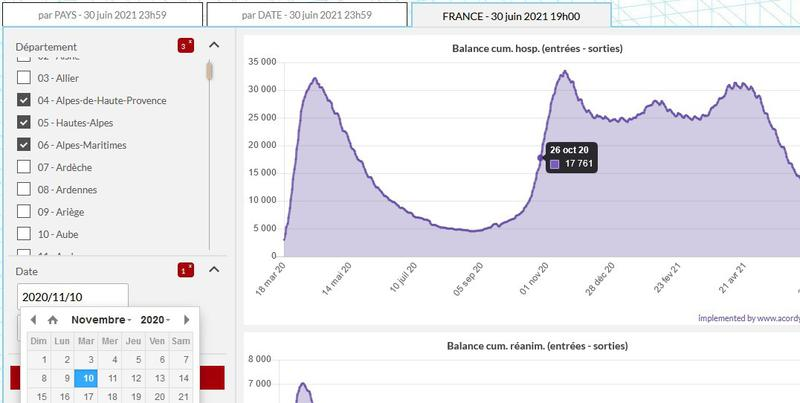The image size is (800, 403).
Task: Check the 03 - Allier checkbox
Action: coord(24,78)
